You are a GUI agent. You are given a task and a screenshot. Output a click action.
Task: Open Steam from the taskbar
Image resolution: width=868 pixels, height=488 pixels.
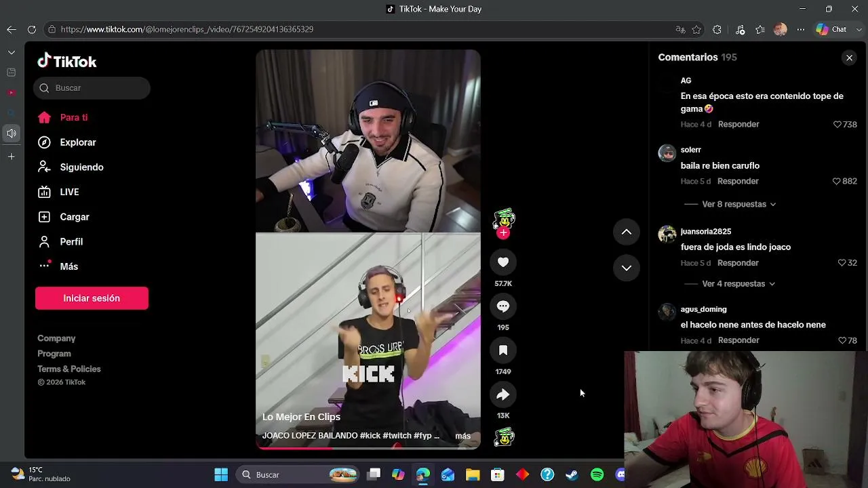572,474
